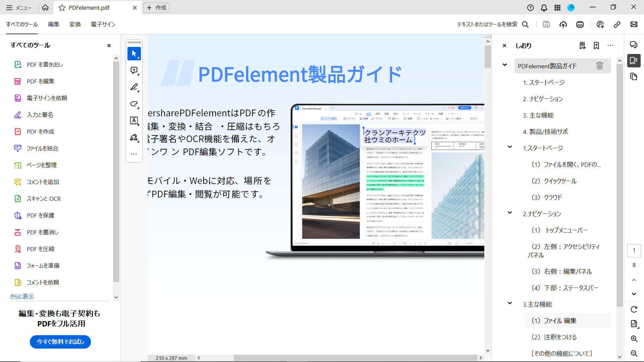Find current bookmark icon
This screenshot has width=644, height=362.
click(x=583, y=46)
